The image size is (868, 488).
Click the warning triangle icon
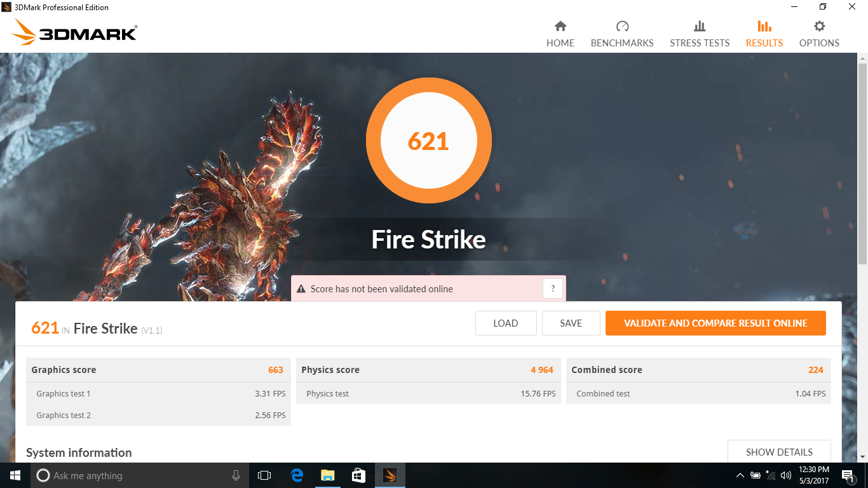301,289
